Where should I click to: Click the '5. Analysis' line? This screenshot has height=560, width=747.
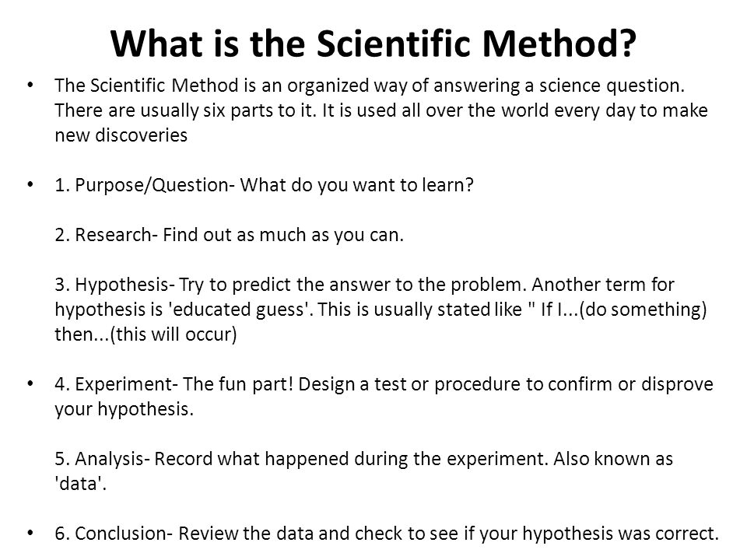click(363, 459)
